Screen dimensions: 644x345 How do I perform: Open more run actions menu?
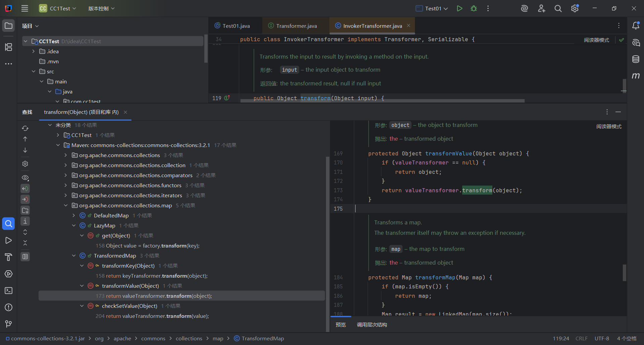click(488, 8)
